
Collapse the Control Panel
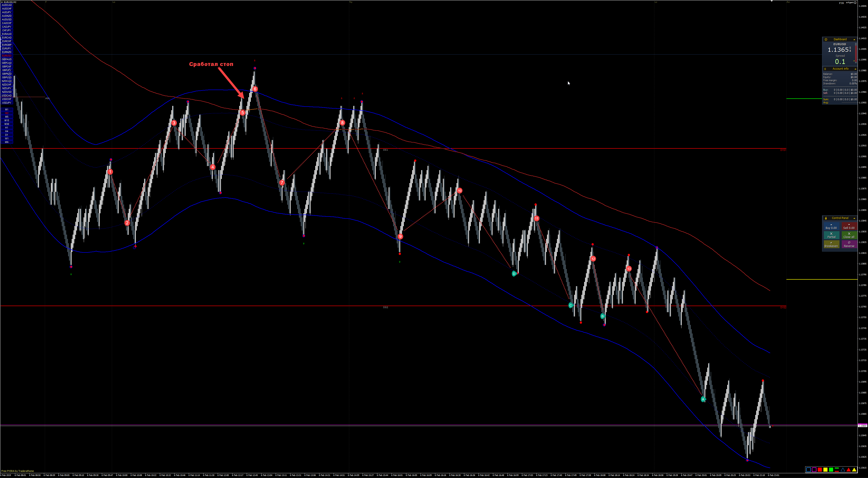854,218
